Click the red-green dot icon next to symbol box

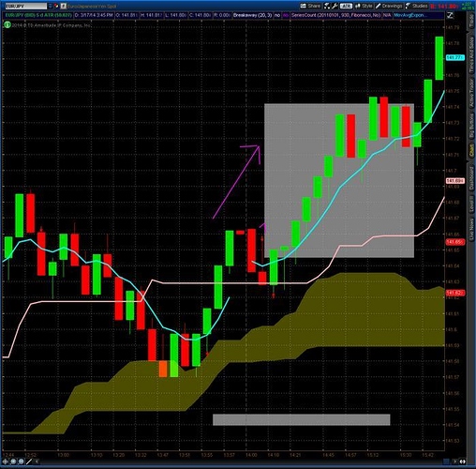(56, 6)
